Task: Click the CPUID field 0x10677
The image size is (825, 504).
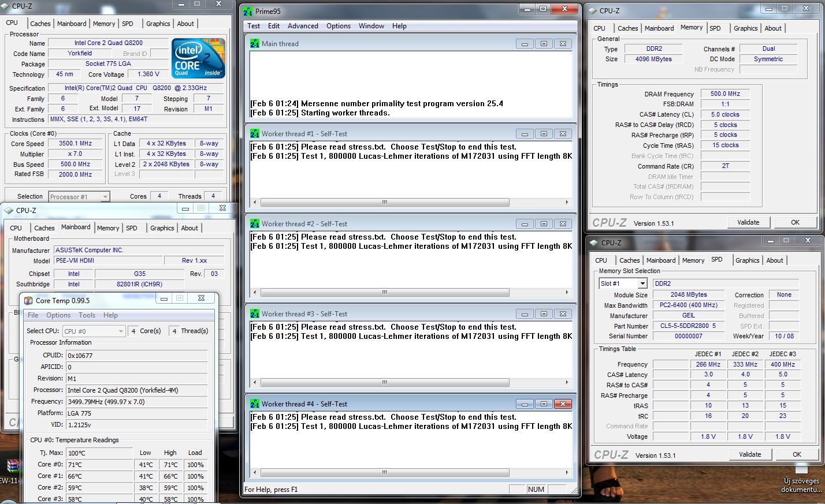Action: [x=136, y=356]
